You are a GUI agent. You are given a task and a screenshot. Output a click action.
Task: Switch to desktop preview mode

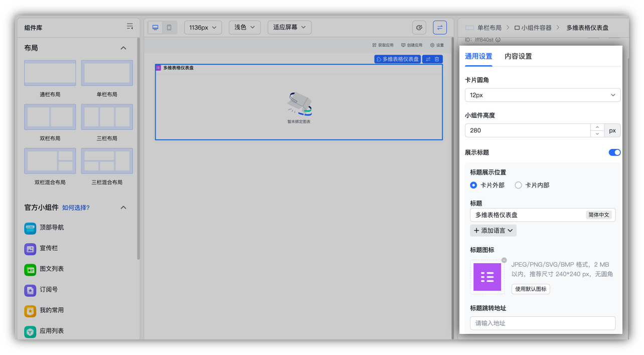[x=155, y=27]
